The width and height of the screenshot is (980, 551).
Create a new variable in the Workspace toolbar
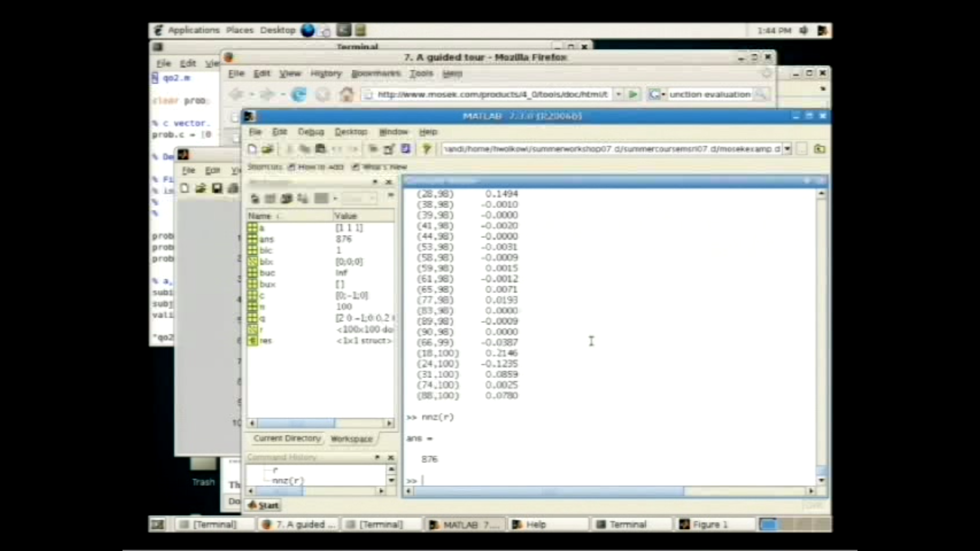255,198
